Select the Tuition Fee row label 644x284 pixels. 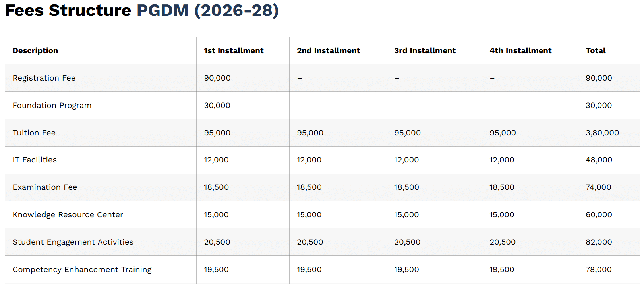[x=34, y=133]
